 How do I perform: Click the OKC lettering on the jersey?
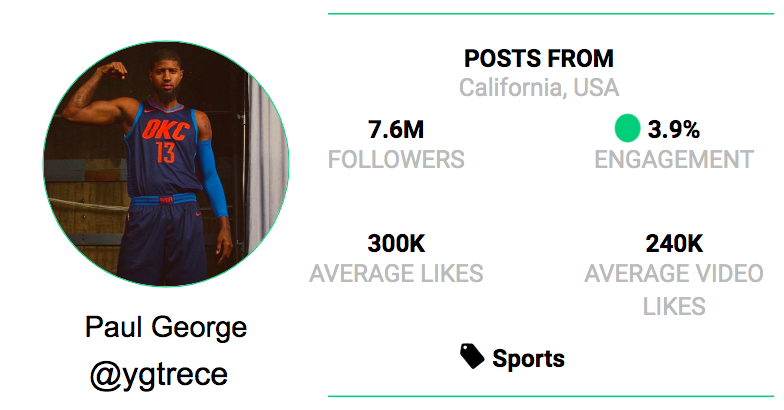coord(160,129)
